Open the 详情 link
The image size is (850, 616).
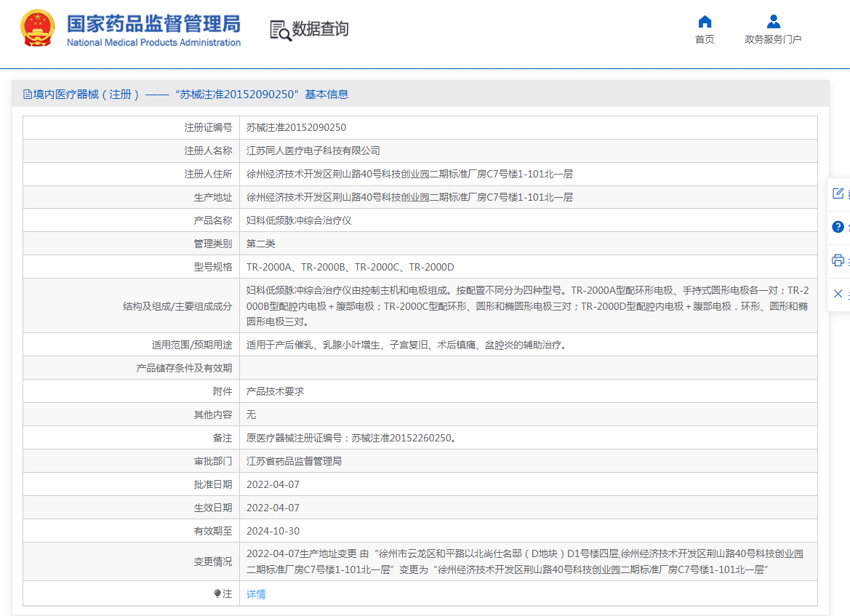pos(256,594)
